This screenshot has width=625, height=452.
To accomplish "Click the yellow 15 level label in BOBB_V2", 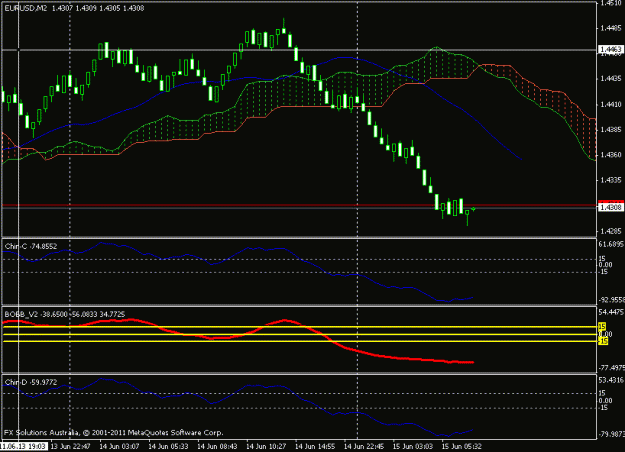I will point(602,326).
